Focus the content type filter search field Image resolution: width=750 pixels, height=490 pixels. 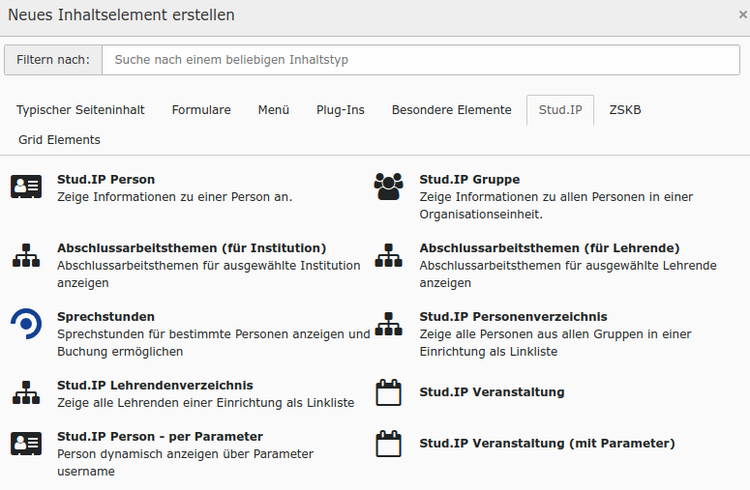pyautogui.click(x=421, y=60)
